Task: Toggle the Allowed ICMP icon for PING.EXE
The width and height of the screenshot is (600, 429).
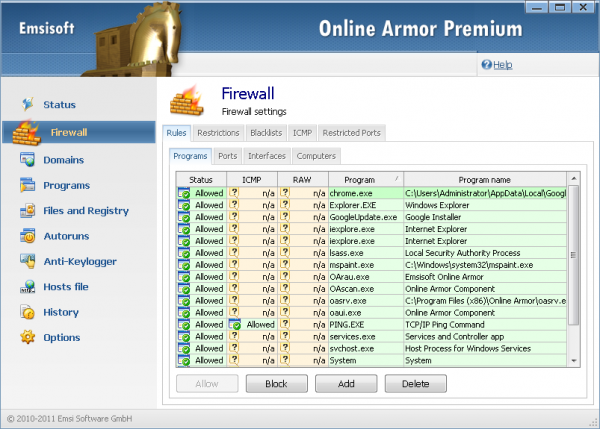Action: coord(235,324)
